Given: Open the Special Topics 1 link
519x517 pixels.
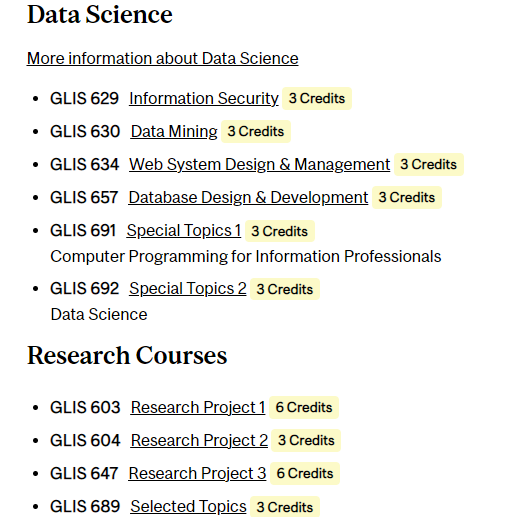Looking at the screenshot, I should 184,231.
